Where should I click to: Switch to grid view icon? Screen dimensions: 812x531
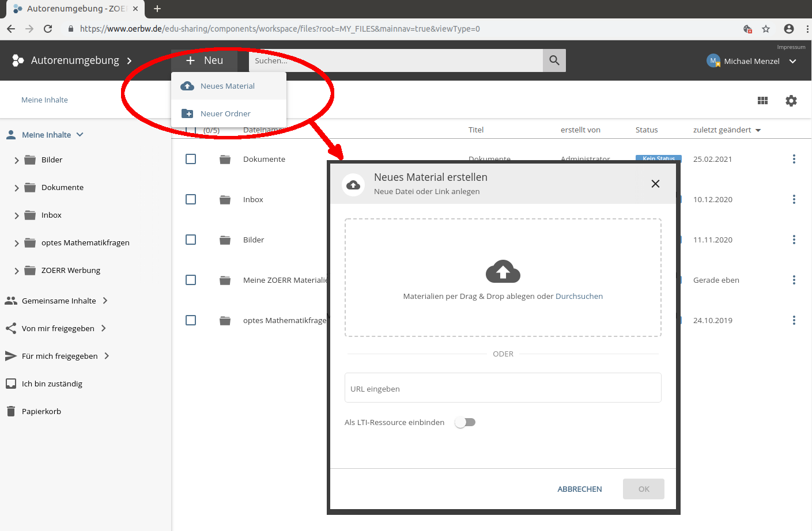tap(762, 101)
